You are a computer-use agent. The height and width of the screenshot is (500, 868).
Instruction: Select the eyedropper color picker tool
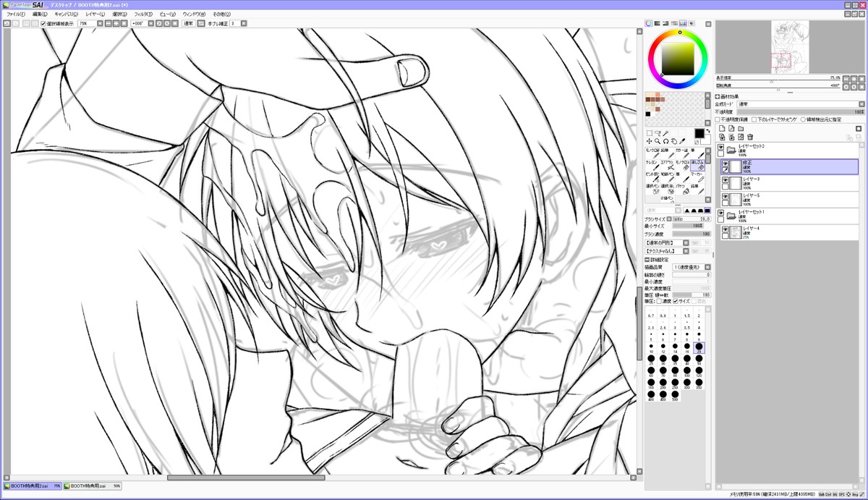[x=681, y=141]
